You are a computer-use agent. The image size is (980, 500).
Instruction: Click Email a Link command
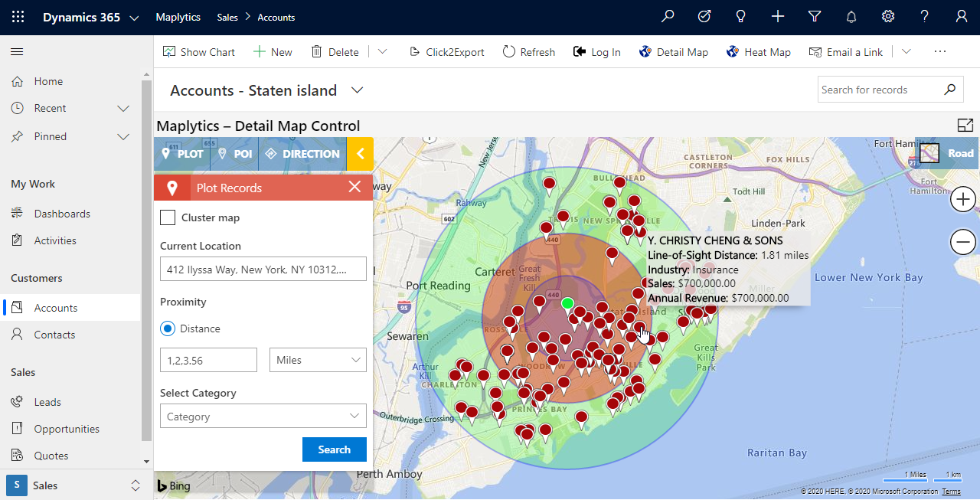846,52
